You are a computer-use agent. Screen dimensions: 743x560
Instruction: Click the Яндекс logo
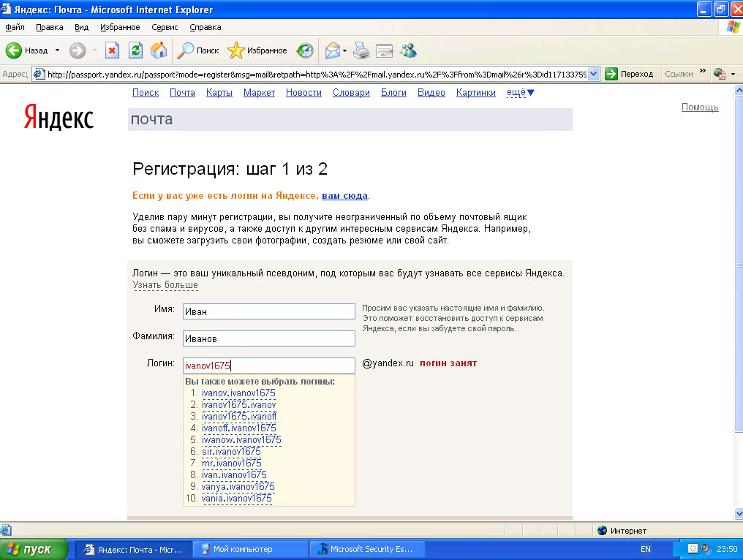(59, 117)
